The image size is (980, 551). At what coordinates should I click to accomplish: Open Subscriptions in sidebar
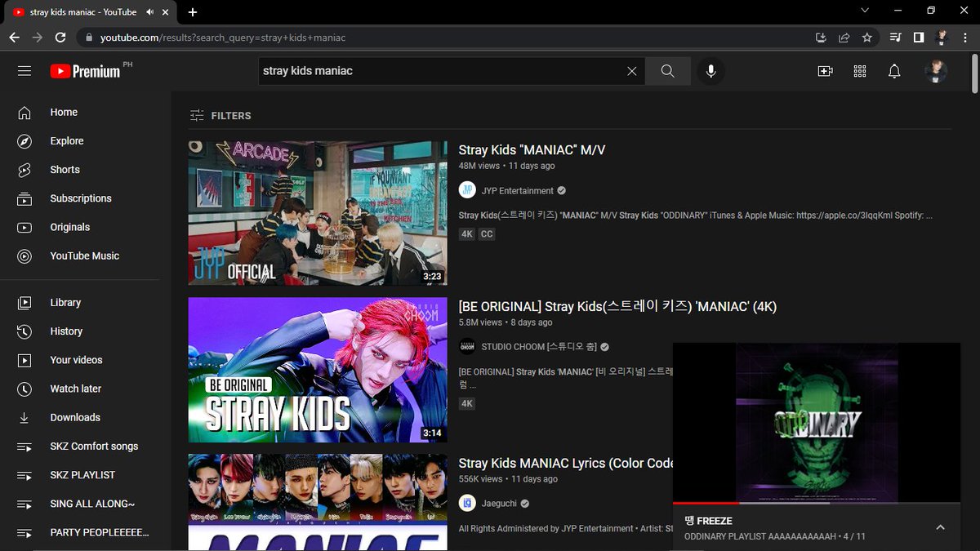click(x=80, y=198)
